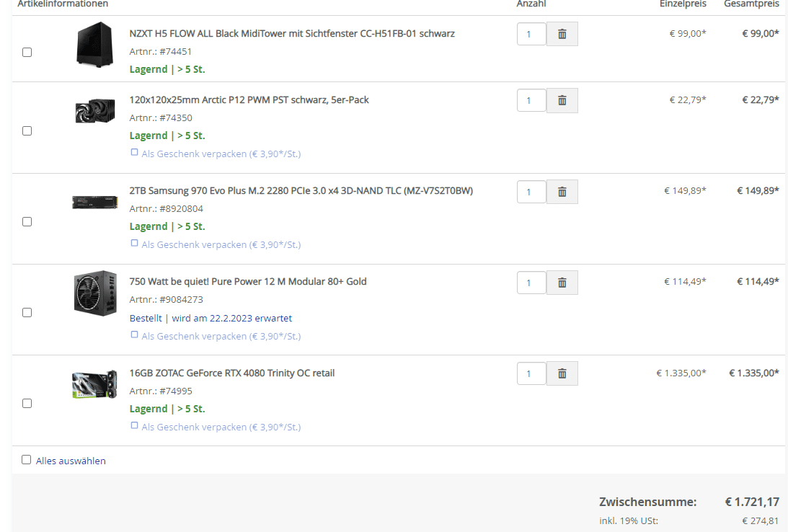
Task: Enable gift wrapping for ZOTAC RTX 4080
Action: coord(134,425)
